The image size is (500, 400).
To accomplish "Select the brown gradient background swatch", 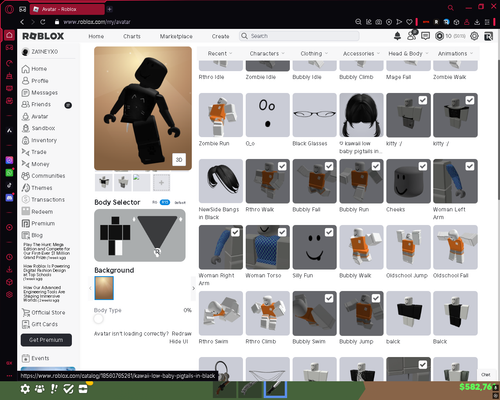I will 104,288.
